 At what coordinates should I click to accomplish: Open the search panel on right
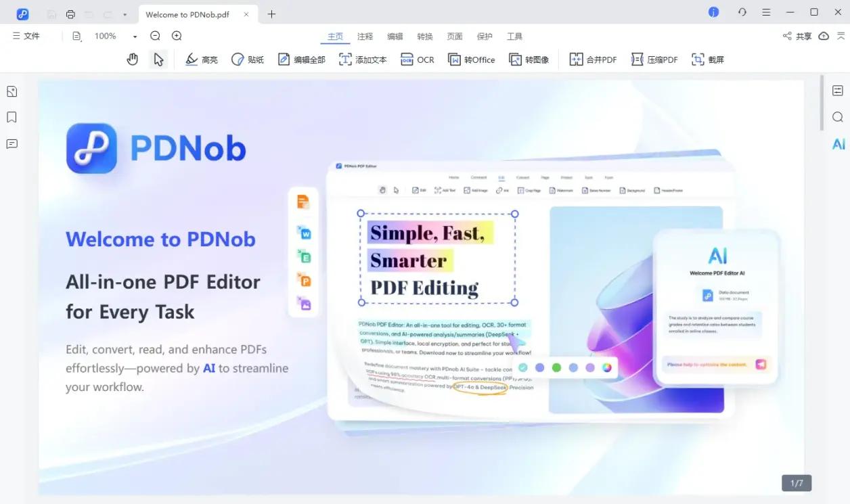pos(838,117)
